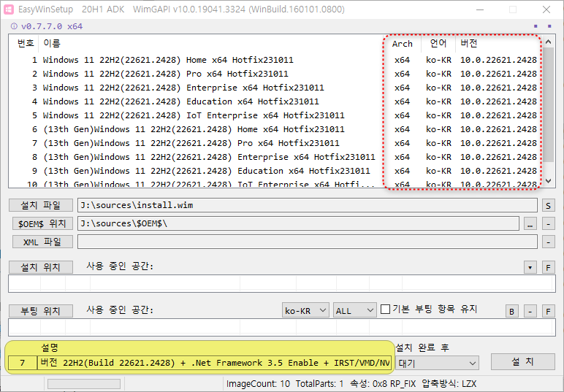The height and width of the screenshot is (392, 564).
Task: Click the status bar progress bar
Action: (84, 384)
